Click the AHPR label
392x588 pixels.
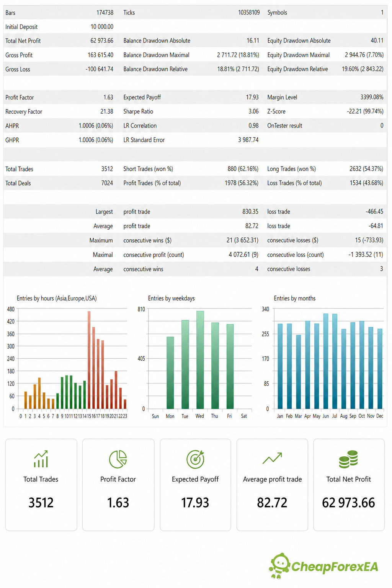pos(12,126)
